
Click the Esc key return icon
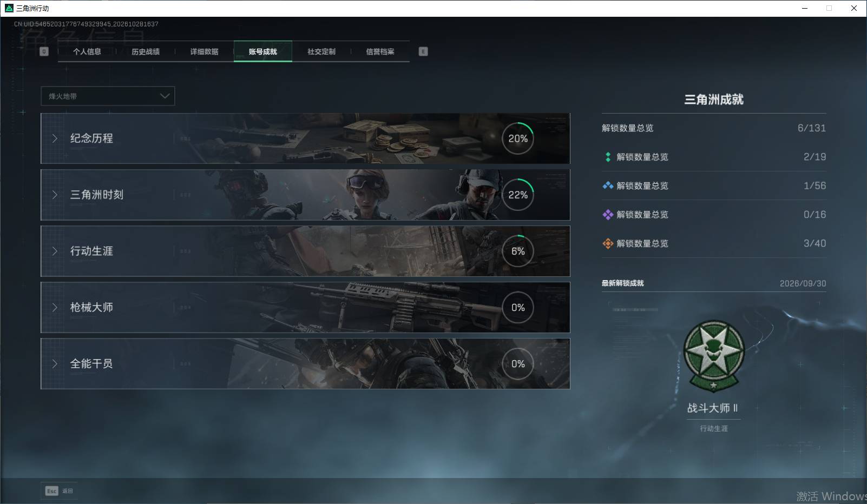pyautogui.click(x=51, y=491)
